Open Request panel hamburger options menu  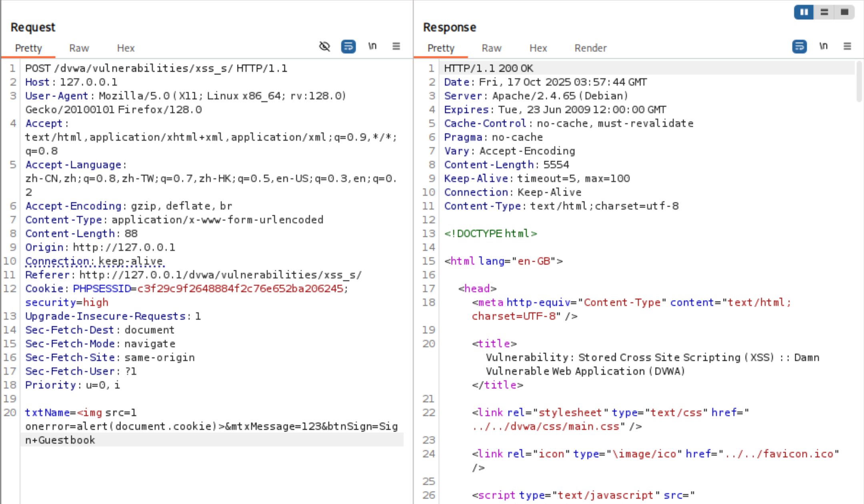tap(396, 46)
